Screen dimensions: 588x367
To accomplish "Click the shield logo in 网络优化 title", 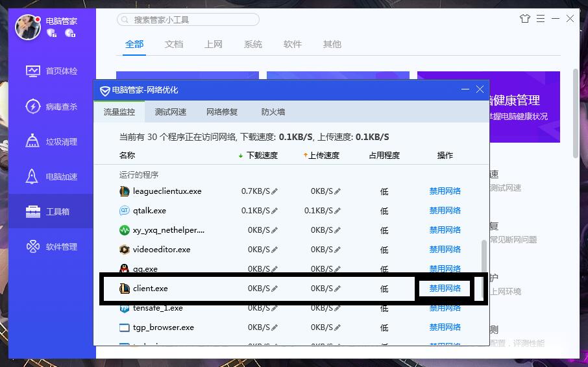I will [x=104, y=90].
